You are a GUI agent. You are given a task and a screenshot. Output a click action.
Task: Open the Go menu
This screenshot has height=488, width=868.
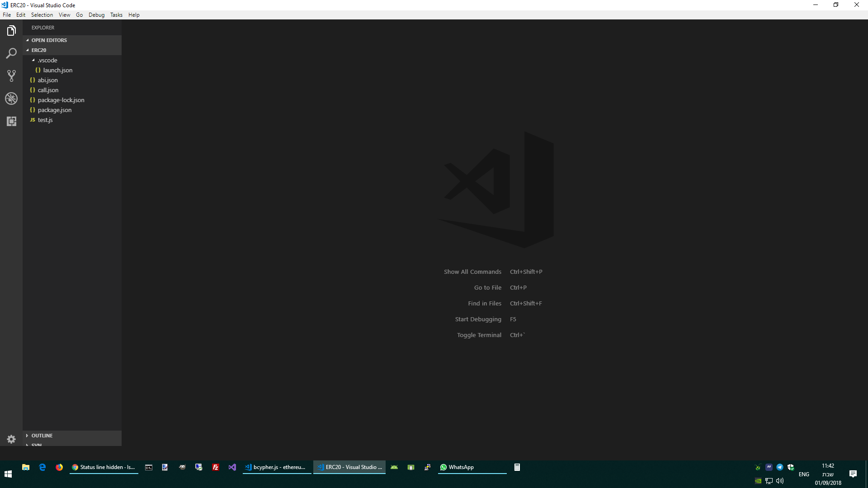(79, 15)
